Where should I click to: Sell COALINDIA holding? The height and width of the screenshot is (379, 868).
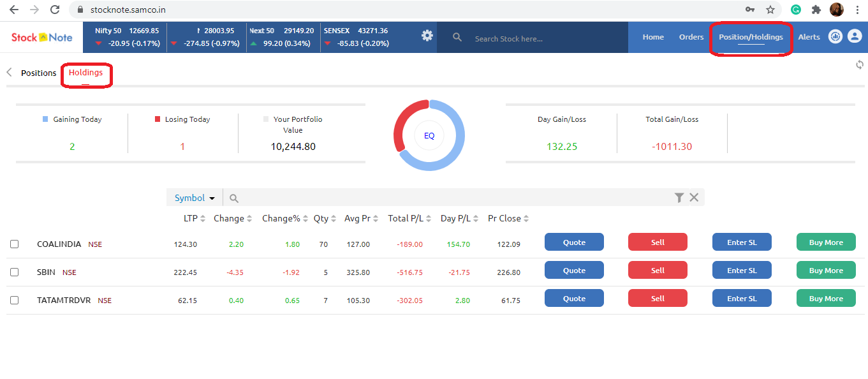coord(658,242)
